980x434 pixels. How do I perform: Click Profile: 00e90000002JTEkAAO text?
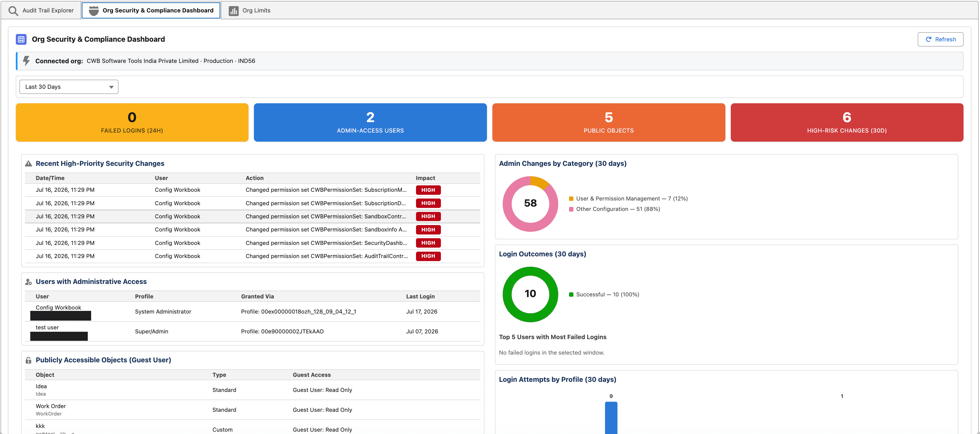pos(282,332)
